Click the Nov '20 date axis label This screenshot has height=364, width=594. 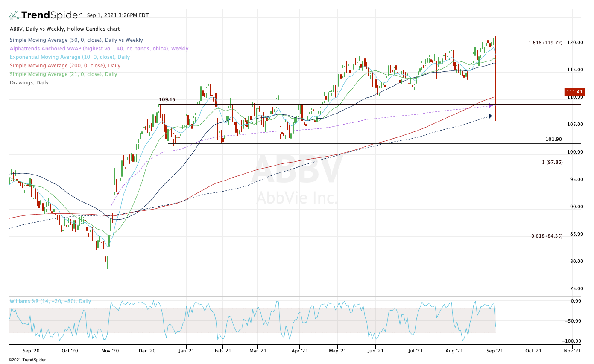(x=110, y=351)
